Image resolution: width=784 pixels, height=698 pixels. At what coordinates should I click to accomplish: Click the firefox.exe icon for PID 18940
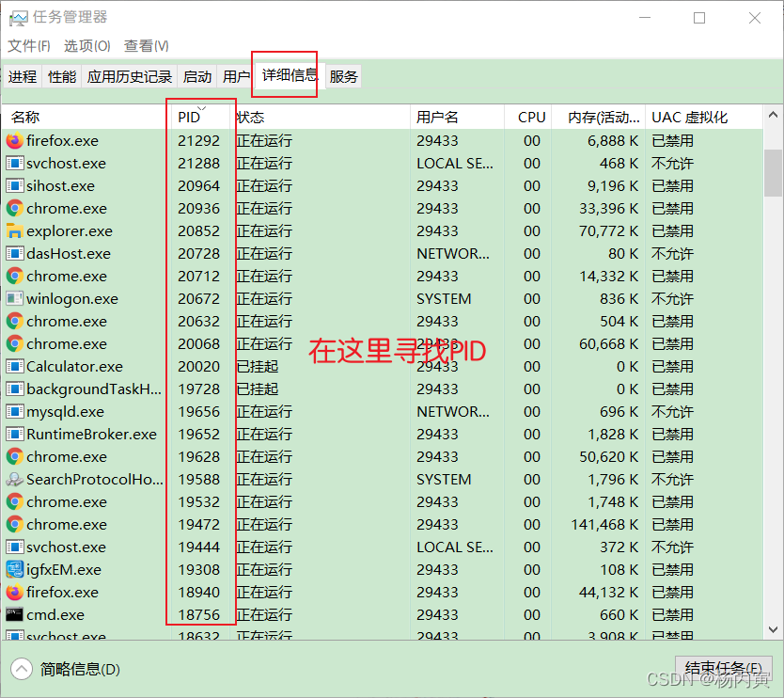(x=14, y=592)
